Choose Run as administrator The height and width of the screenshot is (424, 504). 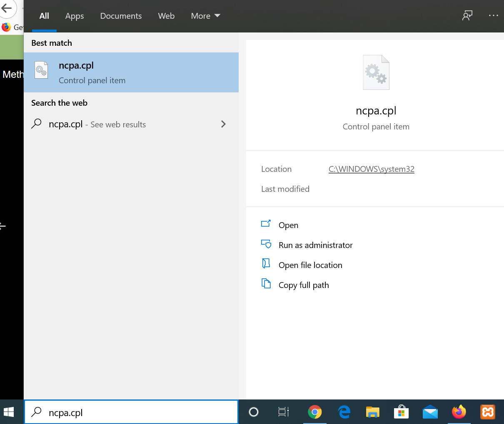(315, 245)
